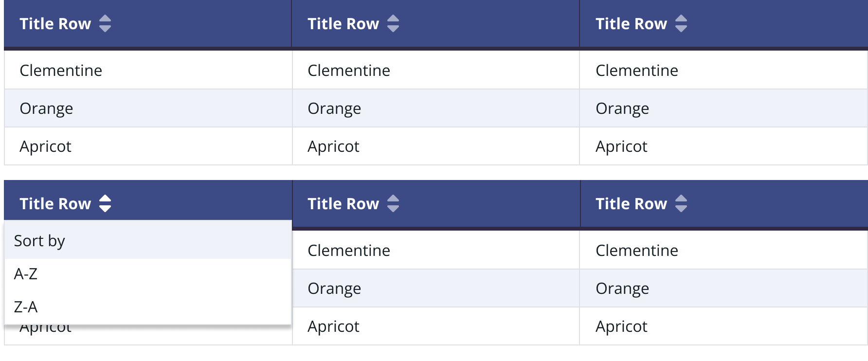This screenshot has width=868, height=361.
Task: Click the Title Row label in top table's last column
Action: click(631, 24)
